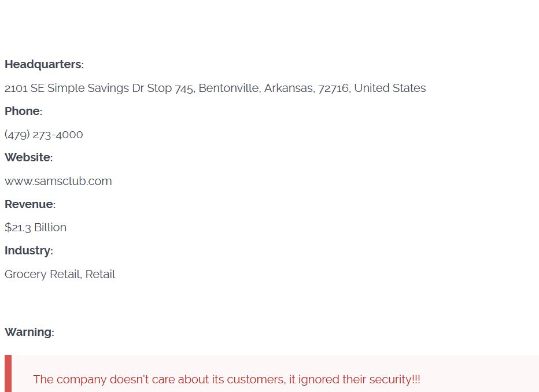Screen dimensions: 539x392
Task: Click the phone number (479) 273-4000
Action: pos(43,134)
